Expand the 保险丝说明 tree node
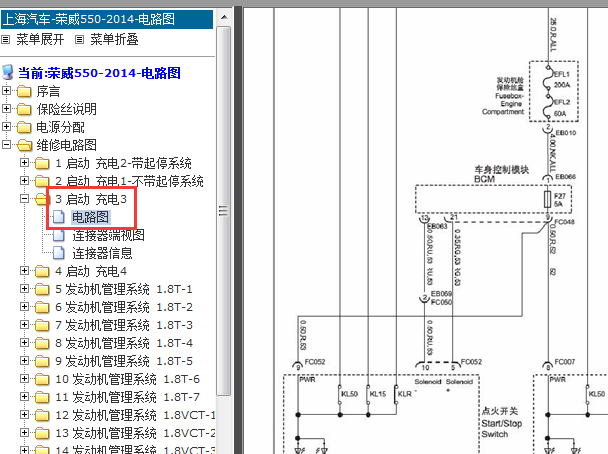Screen dimensions: 608x454 click(x=7, y=109)
